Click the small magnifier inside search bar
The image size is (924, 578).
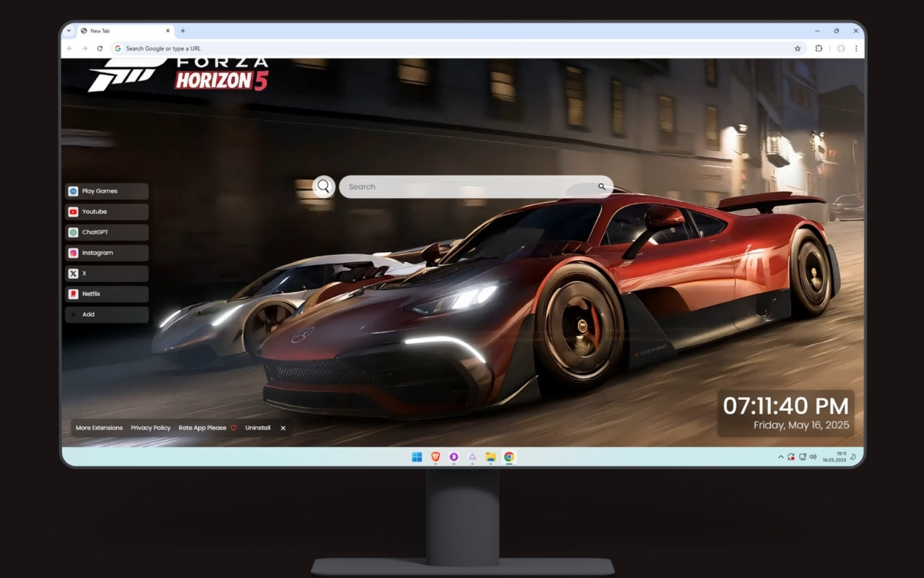coord(601,186)
